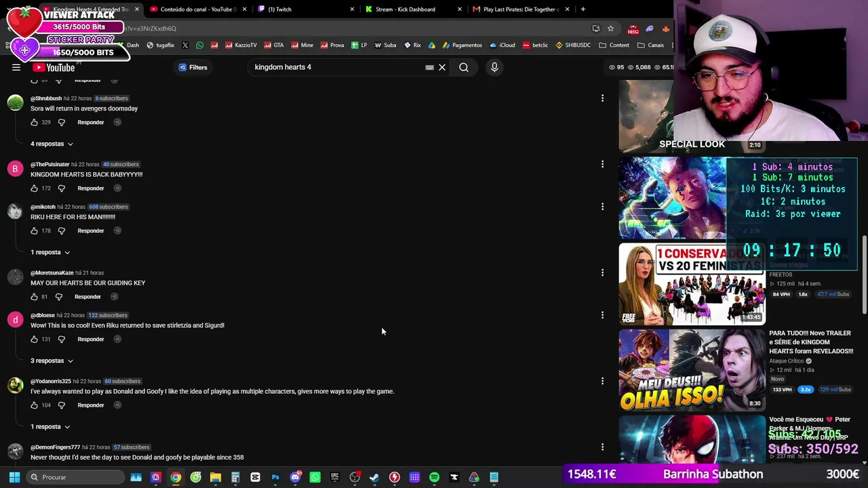
Task: Open Discord from the taskbar
Action: pos(295,477)
